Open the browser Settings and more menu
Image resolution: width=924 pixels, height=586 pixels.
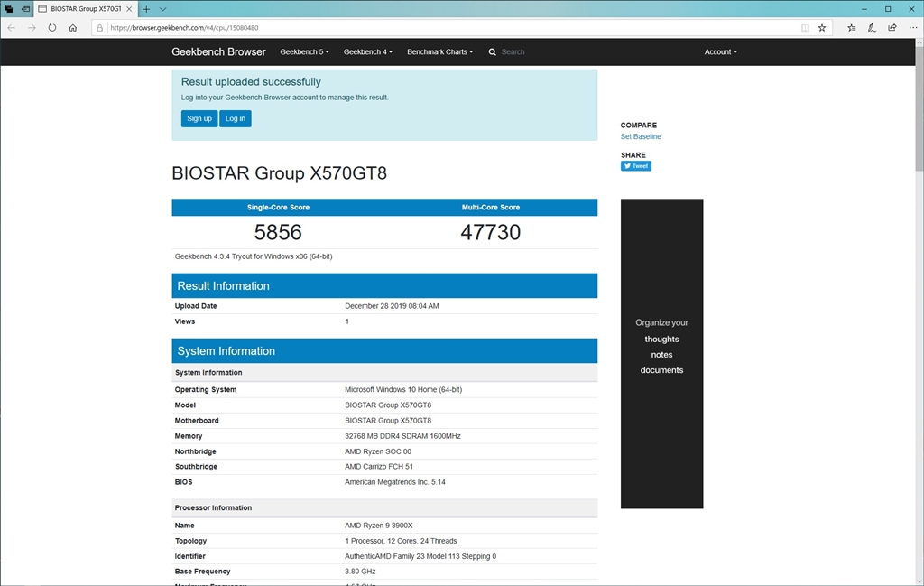click(913, 28)
